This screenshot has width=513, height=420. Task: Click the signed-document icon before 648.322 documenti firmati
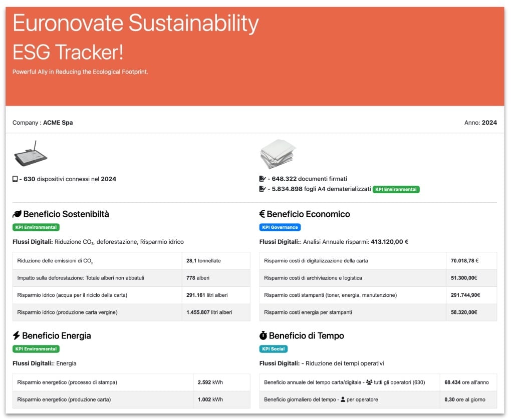[262, 179]
